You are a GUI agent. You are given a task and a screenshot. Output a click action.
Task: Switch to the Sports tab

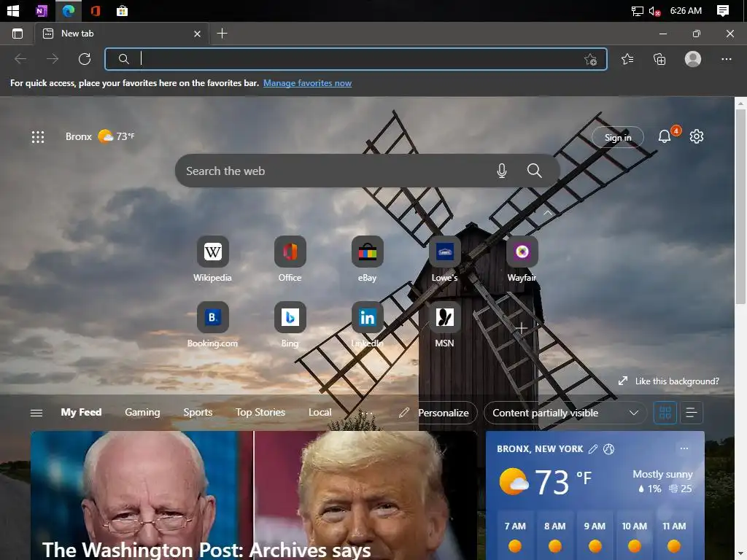point(198,413)
